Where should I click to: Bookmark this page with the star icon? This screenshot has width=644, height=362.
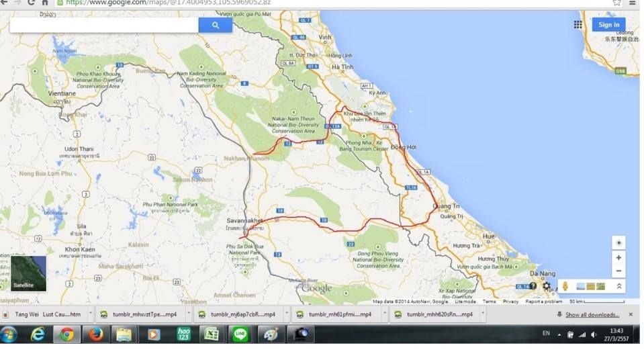point(616,3)
